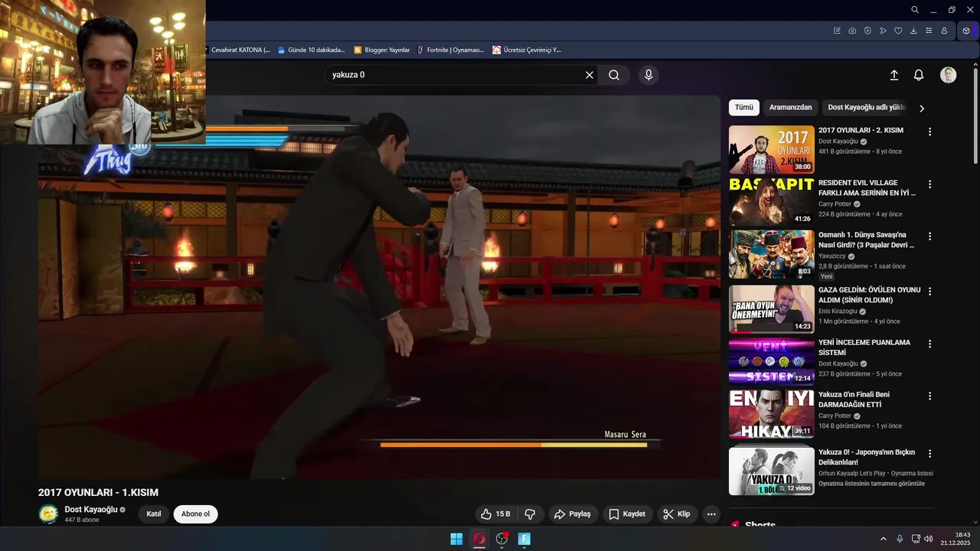The image size is (980, 551).
Task: Subscribe with Abone ol button
Action: click(195, 514)
